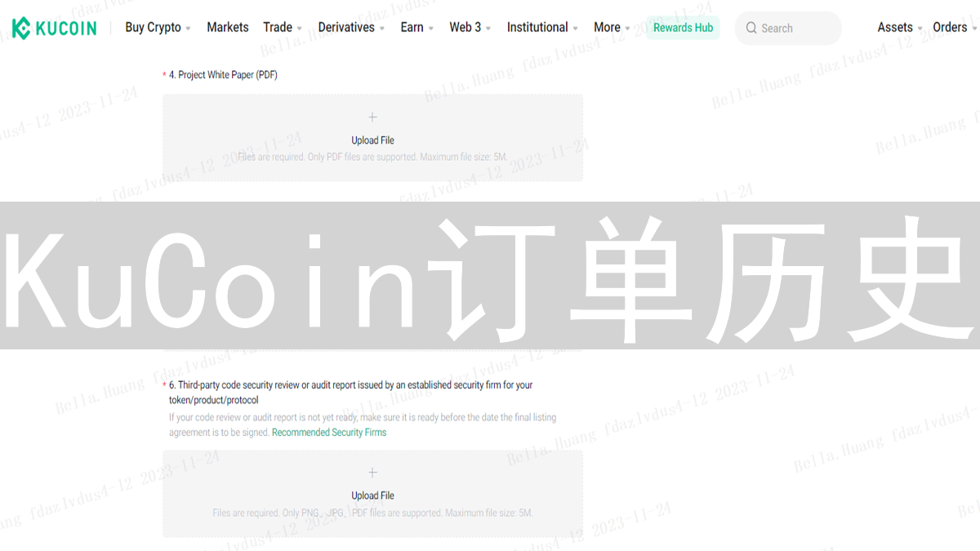Click the '6. Third-party code security review' label
The width and height of the screenshot is (980, 551).
(x=350, y=392)
